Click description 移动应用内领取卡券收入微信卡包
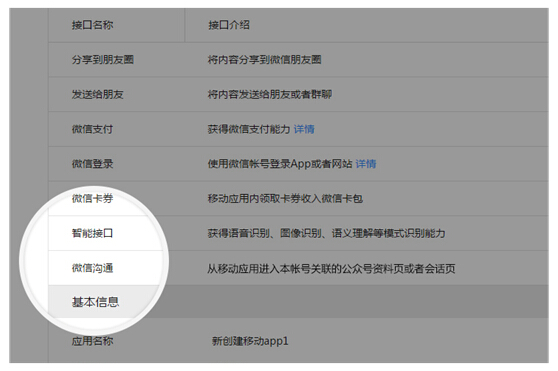 click(x=285, y=198)
